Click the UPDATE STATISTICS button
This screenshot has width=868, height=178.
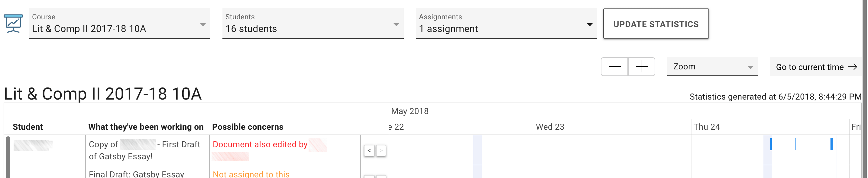point(655,24)
